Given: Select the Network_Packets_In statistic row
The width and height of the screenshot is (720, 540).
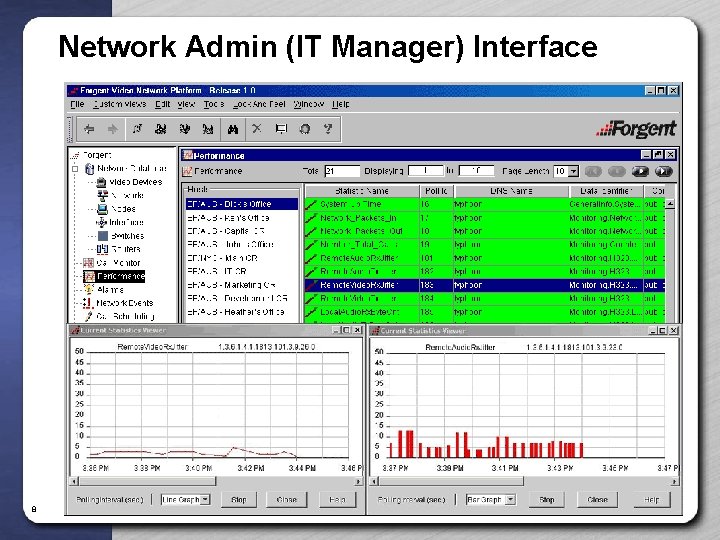Looking at the screenshot, I should (484, 218).
